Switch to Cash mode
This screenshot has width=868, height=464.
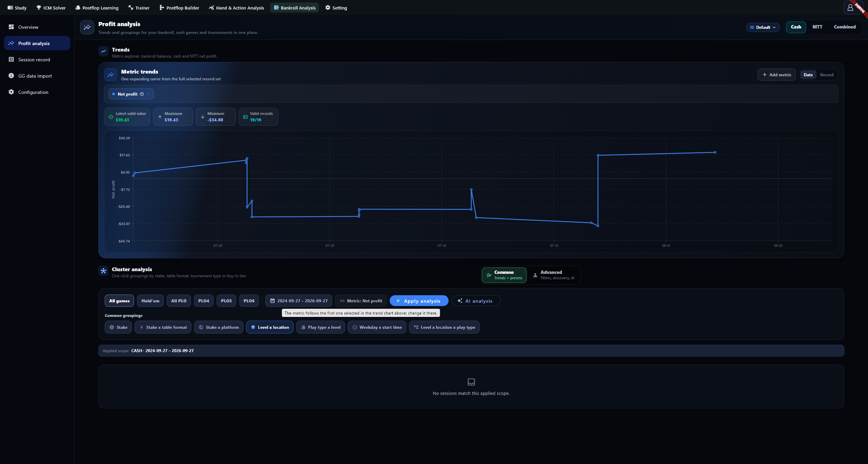click(x=796, y=27)
